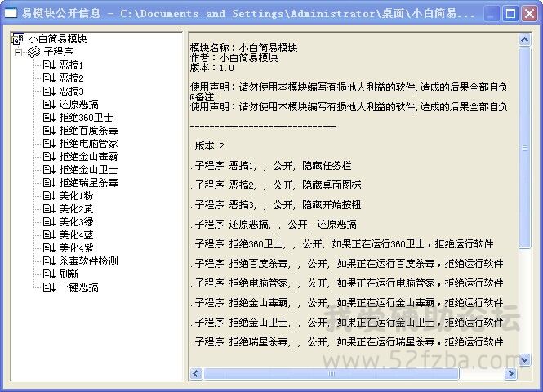Click the vertical scrollbar down arrow
The image size is (543, 392).
tap(525, 360)
